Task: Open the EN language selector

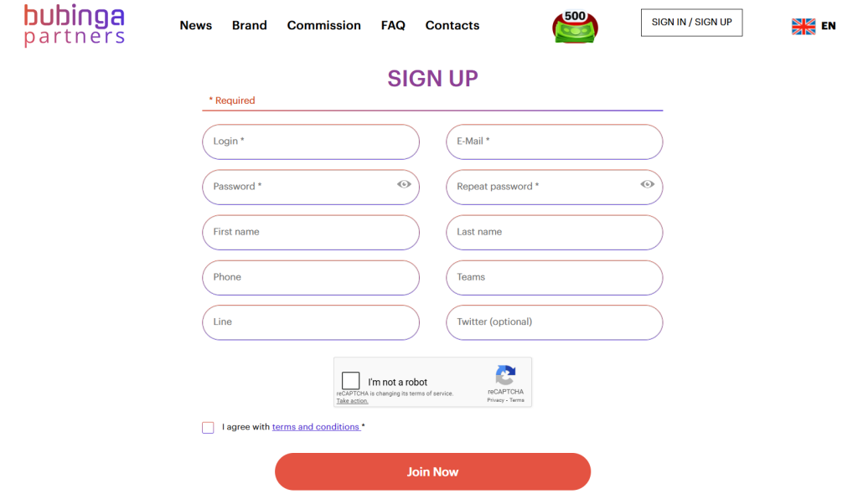Action: coord(828,26)
